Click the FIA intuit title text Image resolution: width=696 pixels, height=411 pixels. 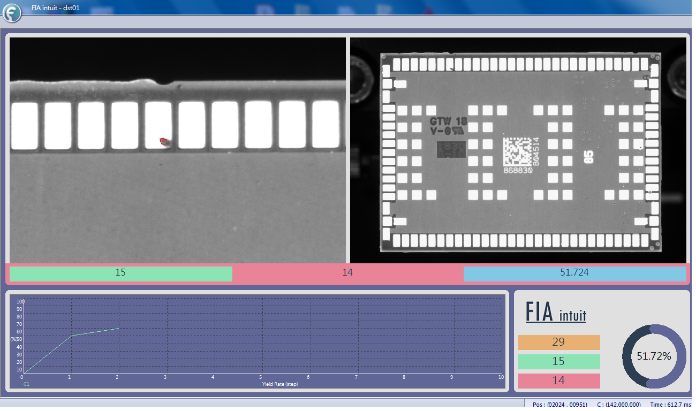coord(555,314)
